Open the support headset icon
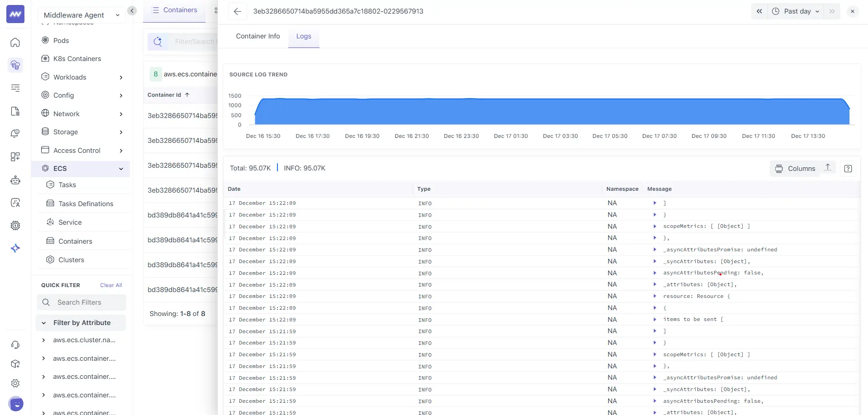 pos(15,344)
